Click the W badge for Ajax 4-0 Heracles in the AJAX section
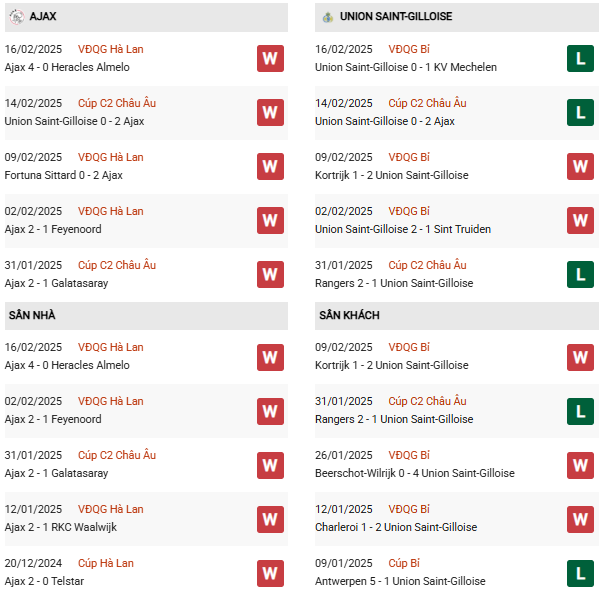 (x=270, y=59)
